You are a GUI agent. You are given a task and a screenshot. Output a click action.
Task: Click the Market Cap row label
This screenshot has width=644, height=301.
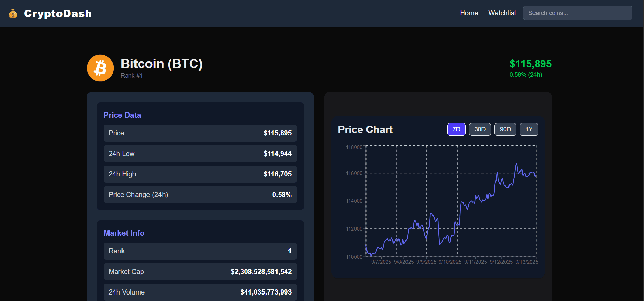(x=126, y=272)
